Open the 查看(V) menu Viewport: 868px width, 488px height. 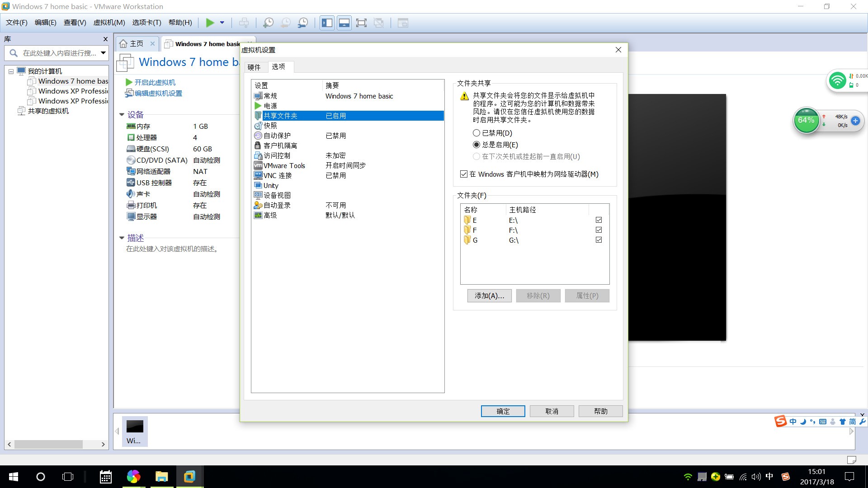pyautogui.click(x=75, y=23)
